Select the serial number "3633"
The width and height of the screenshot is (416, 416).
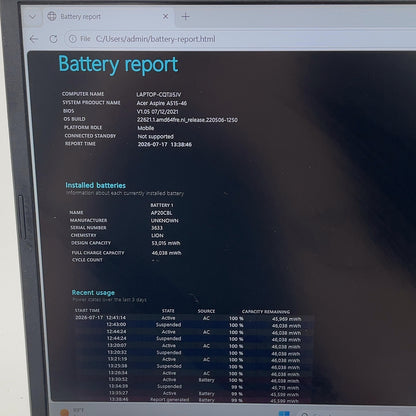pos(157,228)
